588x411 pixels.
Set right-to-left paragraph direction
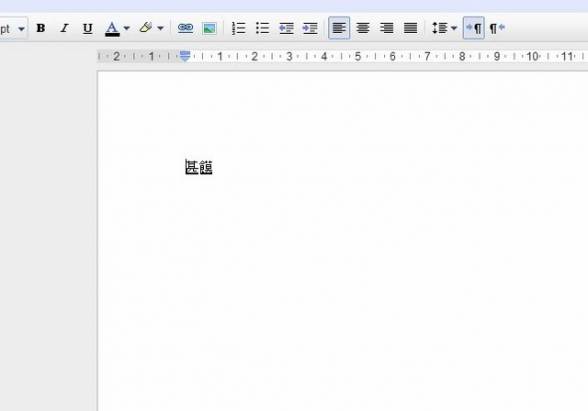[497, 28]
